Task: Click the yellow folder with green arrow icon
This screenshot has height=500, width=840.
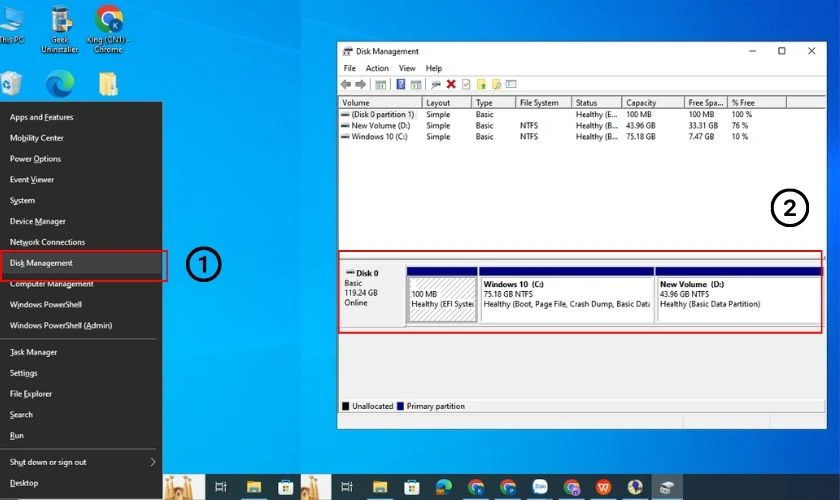Action: (481, 84)
